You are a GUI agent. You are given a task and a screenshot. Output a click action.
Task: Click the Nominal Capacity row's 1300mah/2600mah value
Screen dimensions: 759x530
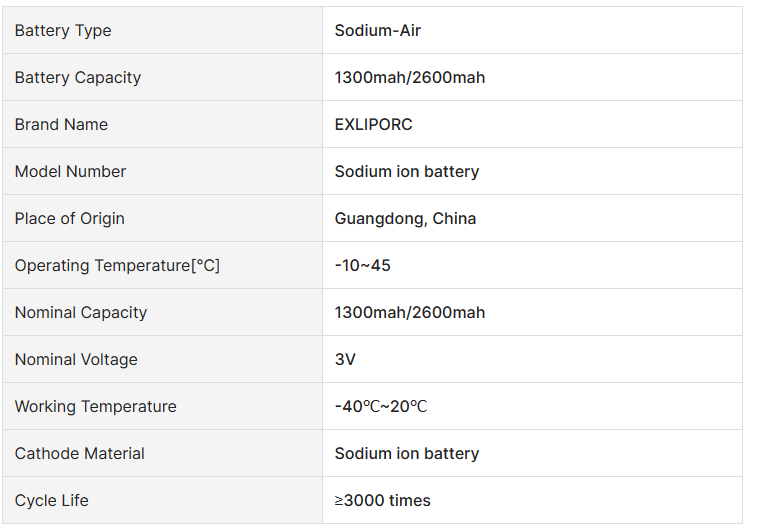[x=410, y=313]
